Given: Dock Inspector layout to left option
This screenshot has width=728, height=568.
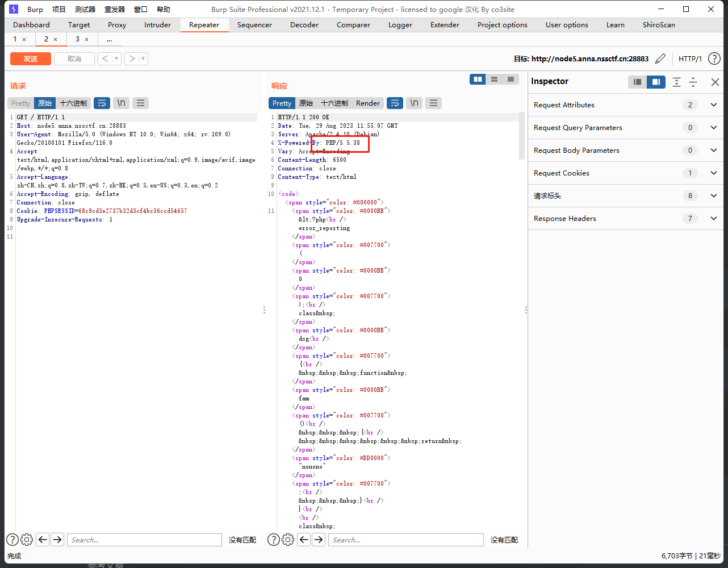Looking at the screenshot, I should tap(638, 82).
